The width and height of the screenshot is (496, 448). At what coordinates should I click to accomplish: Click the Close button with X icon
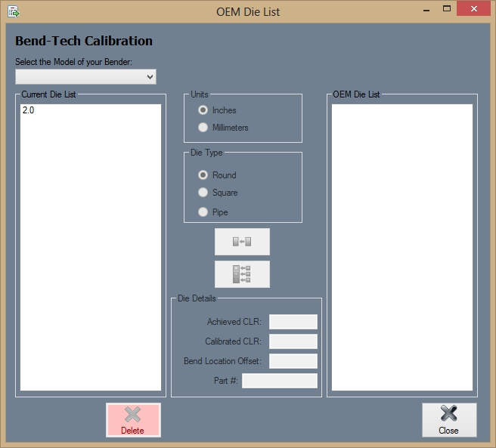449,420
